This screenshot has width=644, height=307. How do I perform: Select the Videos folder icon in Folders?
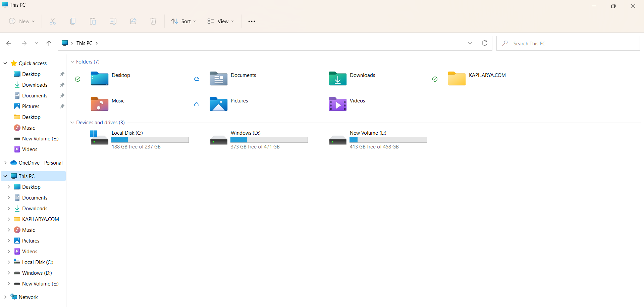point(338,104)
